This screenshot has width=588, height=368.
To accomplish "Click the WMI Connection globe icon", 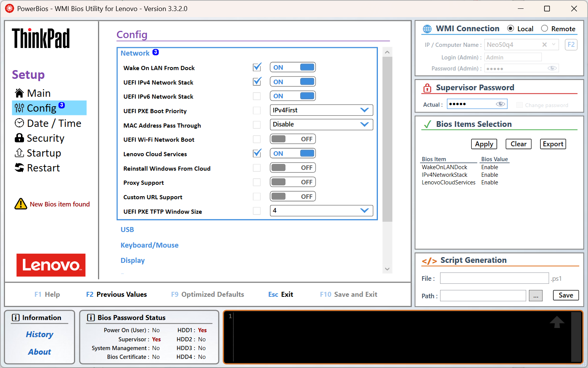I will 427,29.
